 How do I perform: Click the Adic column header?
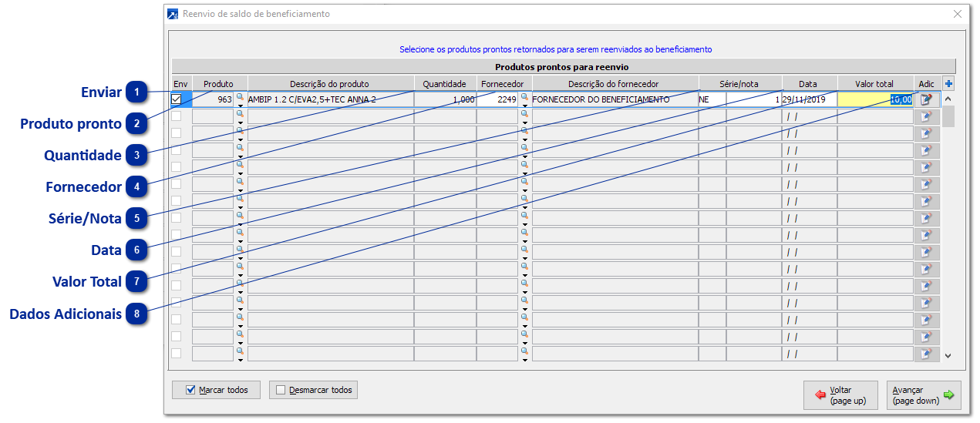tap(927, 83)
